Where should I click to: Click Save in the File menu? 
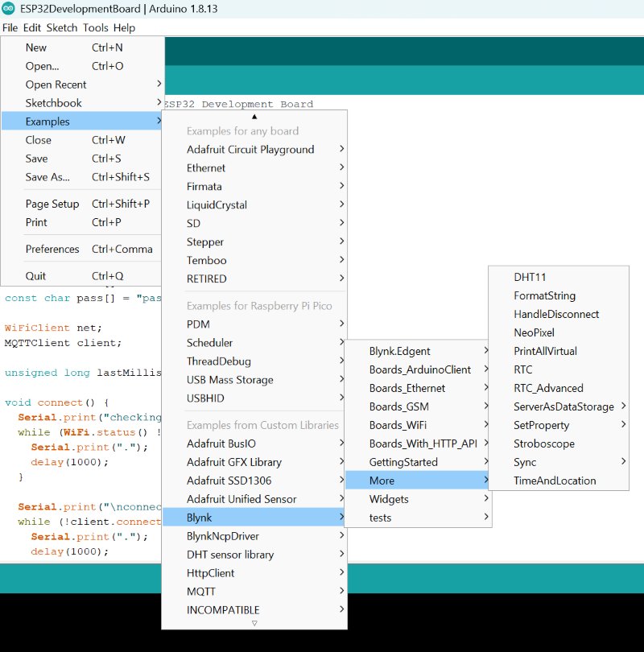82,159
